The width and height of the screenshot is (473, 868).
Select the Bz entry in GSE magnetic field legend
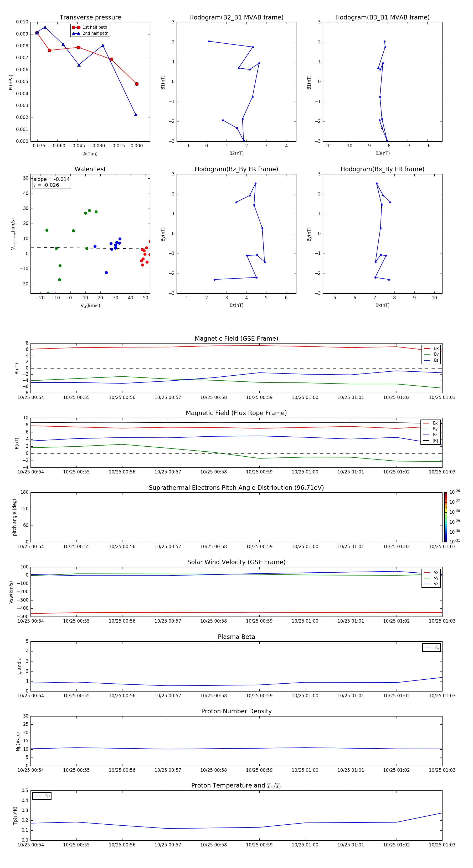pyautogui.click(x=431, y=360)
